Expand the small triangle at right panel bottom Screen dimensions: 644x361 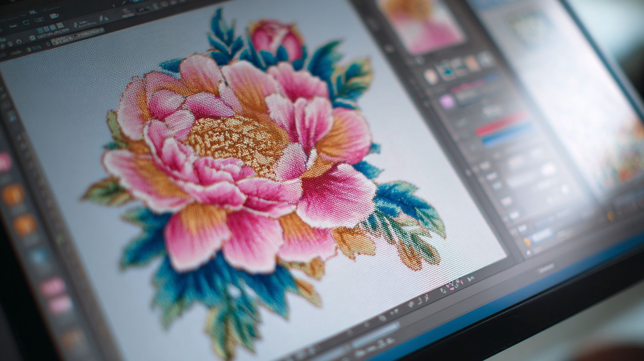(529, 253)
